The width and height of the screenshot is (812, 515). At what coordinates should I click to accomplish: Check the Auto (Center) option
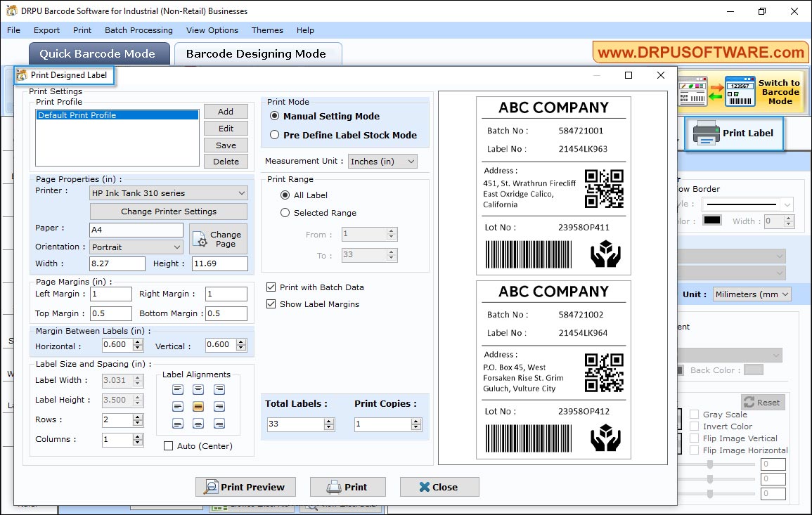pyautogui.click(x=167, y=445)
